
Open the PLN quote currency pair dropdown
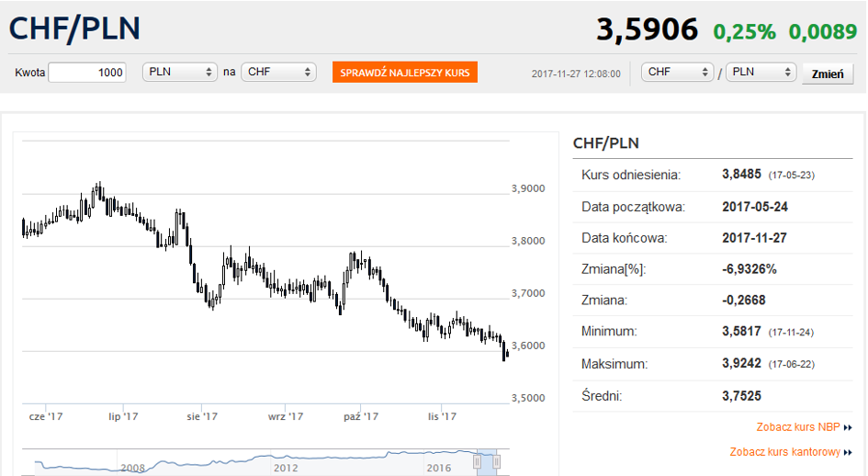coord(761,72)
